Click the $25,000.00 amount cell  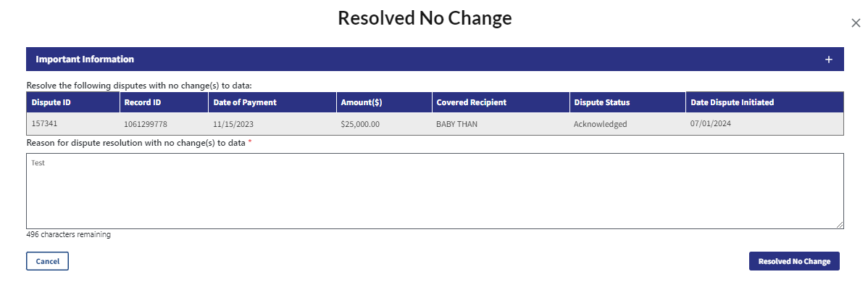384,124
